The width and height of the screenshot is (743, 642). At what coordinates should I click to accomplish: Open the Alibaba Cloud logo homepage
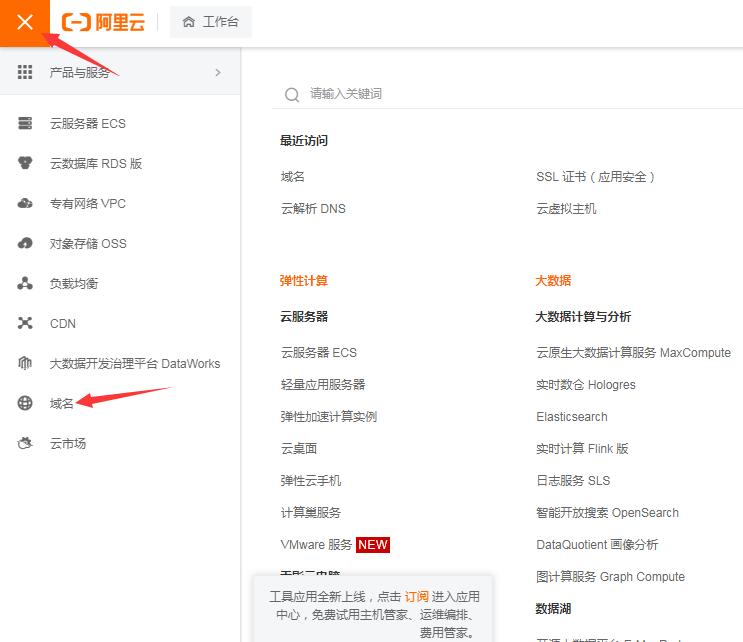(x=103, y=22)
